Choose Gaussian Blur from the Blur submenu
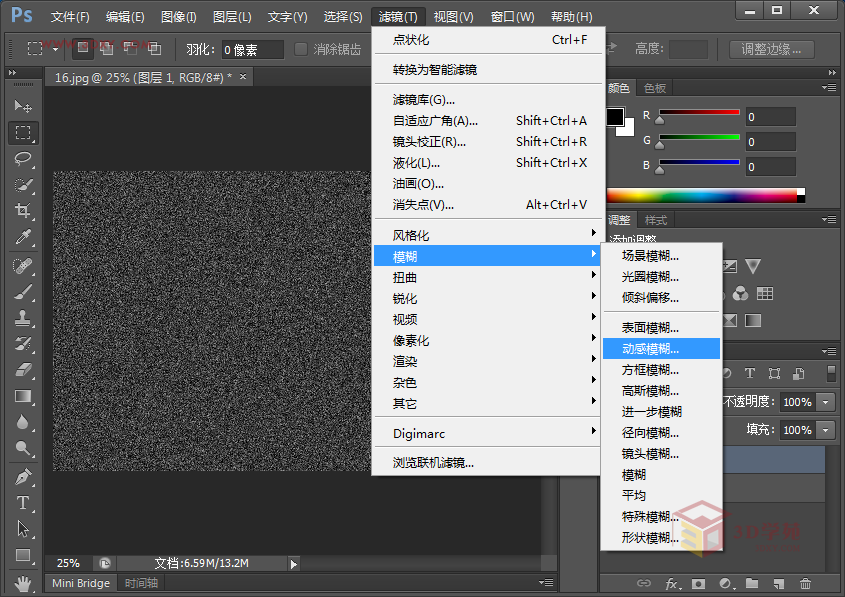845x597 pixels. point(661,391)
